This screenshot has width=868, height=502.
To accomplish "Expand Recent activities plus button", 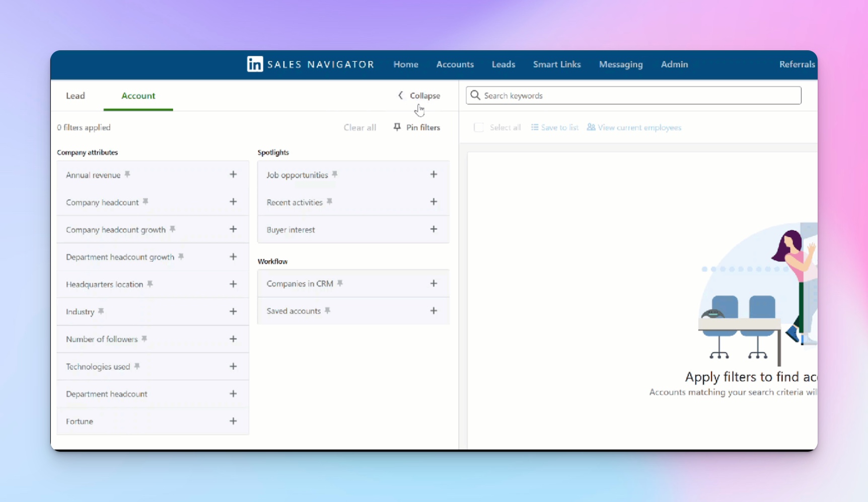I will pyautogui.click(x=433, y=201).
